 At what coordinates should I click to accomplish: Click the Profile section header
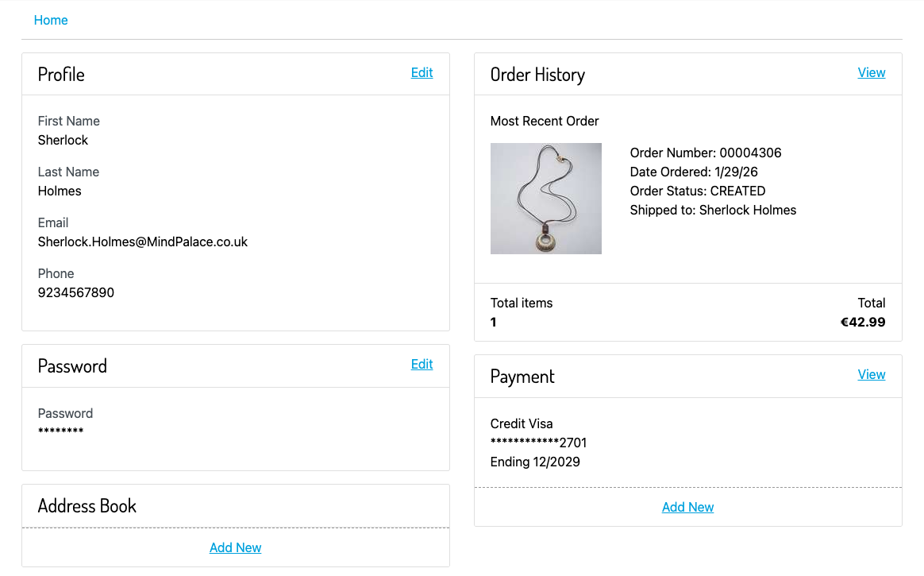60,74
